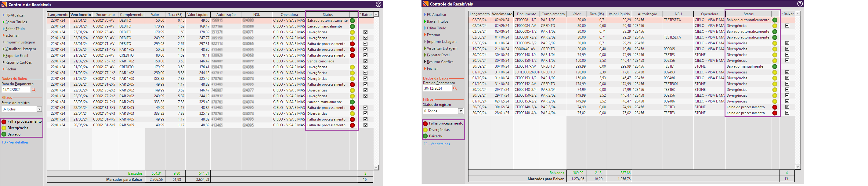Image resolution: width=868 pixels, height=186 pixels.
Task: Click app logo of the 30/12/2024 payment window
Action: coord(425,4)
